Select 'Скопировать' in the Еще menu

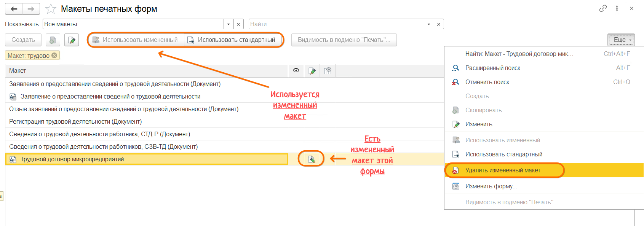click(x=544, y=110)
